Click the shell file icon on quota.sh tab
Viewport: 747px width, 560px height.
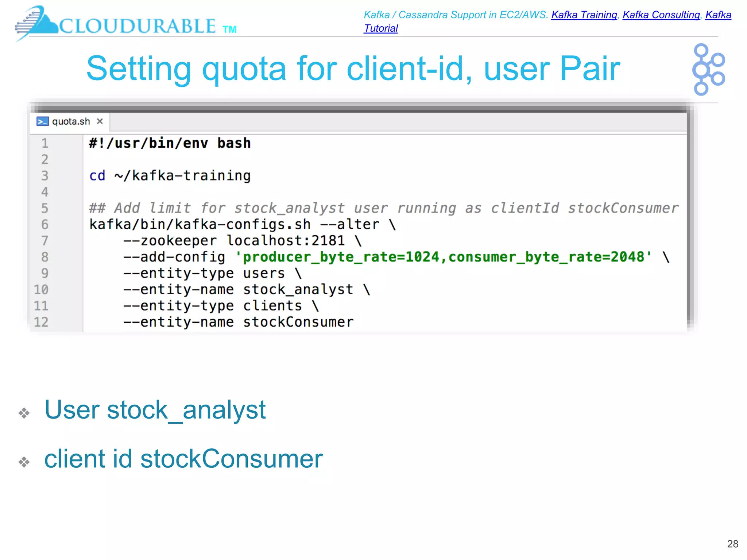point(42,121)
